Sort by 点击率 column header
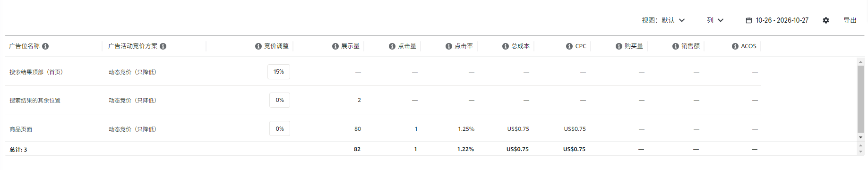The width and height of the screenshot is (868, 170). pos(464,46)
